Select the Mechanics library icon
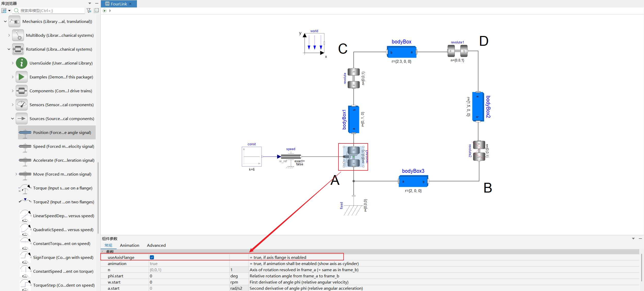This screenshot has height=291, width=644. pos(14,22)
